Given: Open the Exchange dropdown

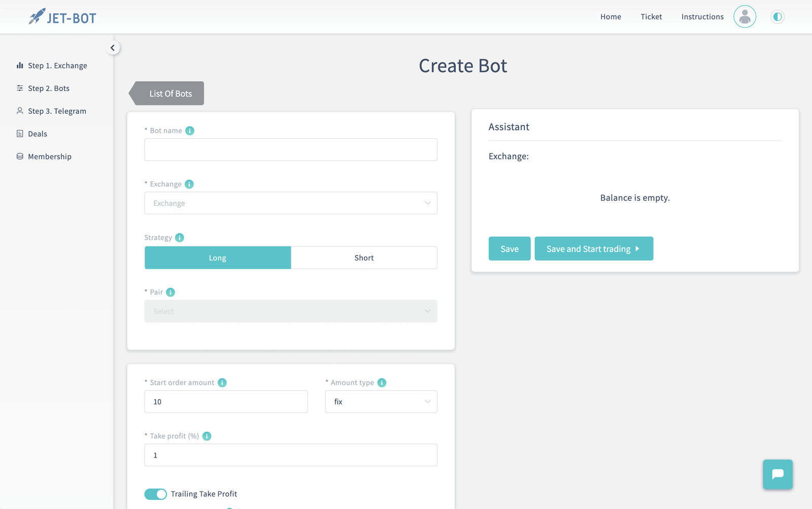Looking at the screenshot, I should pos(290,203).
